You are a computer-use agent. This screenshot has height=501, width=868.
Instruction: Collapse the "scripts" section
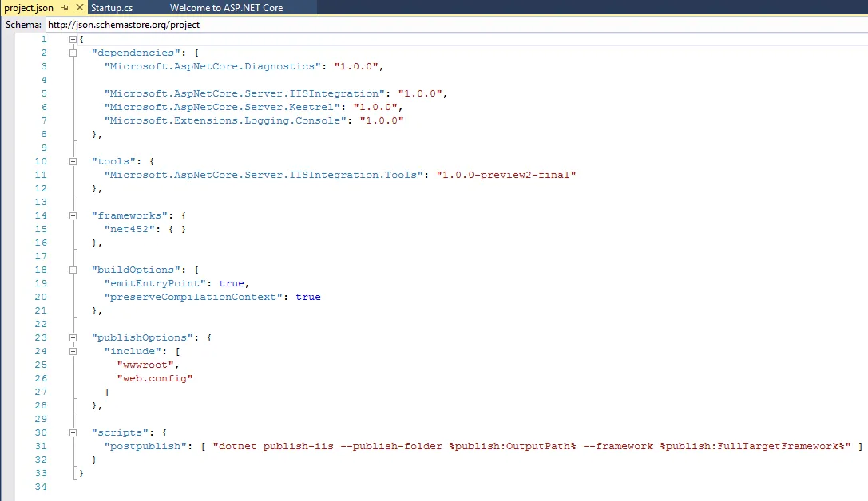[73, 432]
